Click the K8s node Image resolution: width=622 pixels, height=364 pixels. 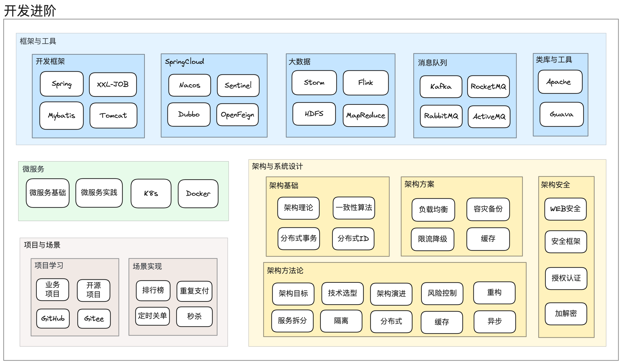click(151, 194)
